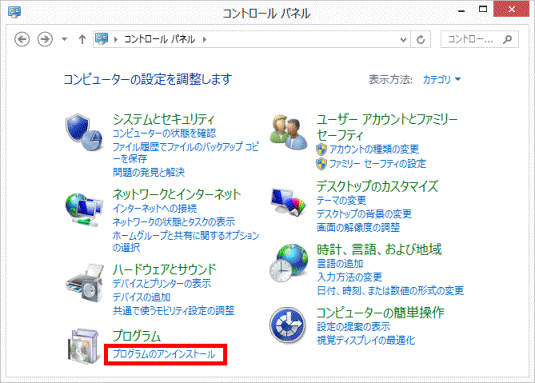Open 共通で使うモビリティ設定の調整 link
The width and height of the screenshot is (535, 383).
(x=173, y=310)
